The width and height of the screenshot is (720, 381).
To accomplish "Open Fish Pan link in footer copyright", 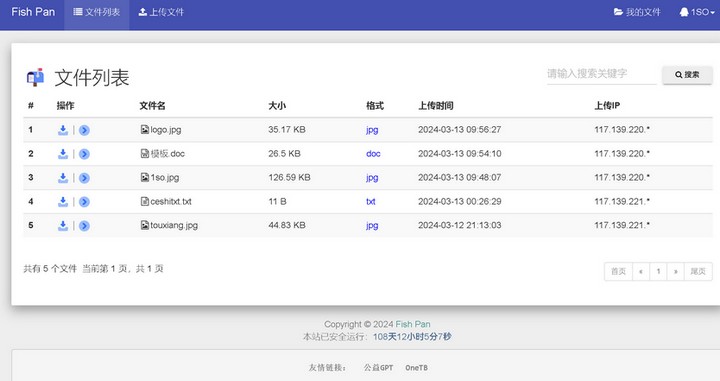I will pyautogui.click(x=413, y=324).
